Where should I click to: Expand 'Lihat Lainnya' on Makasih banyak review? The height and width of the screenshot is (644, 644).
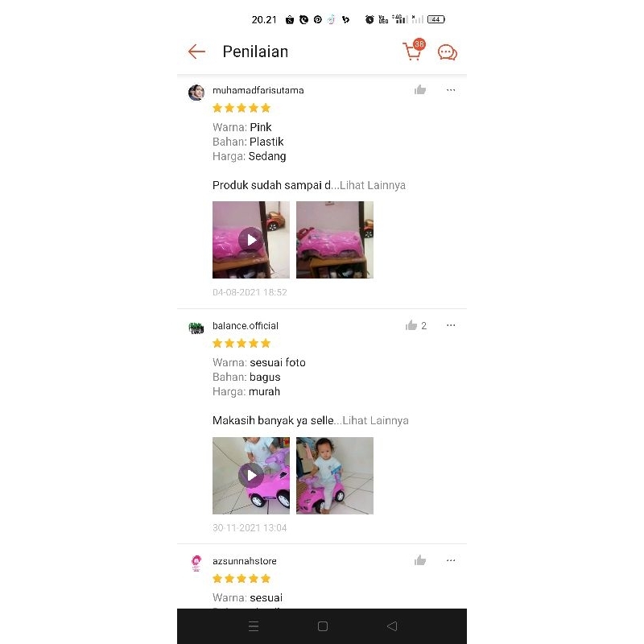(x=375, y=420)
